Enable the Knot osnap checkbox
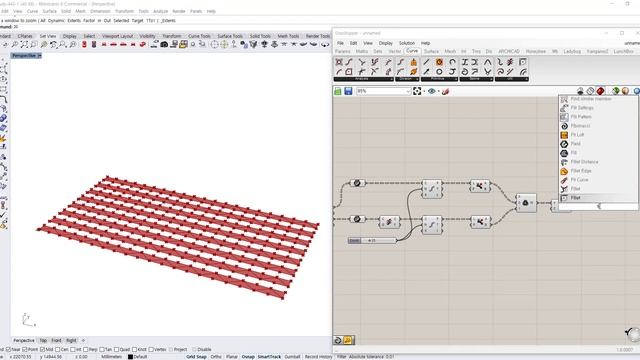 click(x=134, y=349)
